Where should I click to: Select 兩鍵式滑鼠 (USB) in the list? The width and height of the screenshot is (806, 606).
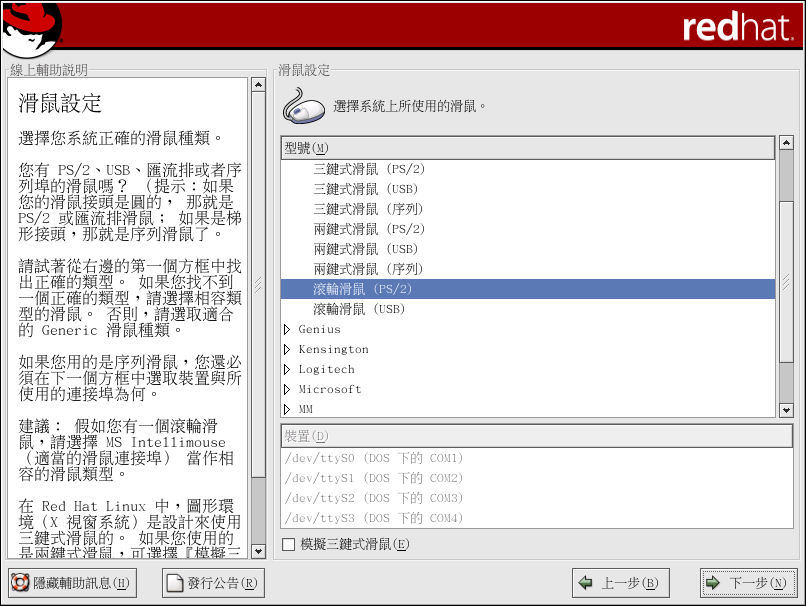pyautogui.click(x=366, y=249)
